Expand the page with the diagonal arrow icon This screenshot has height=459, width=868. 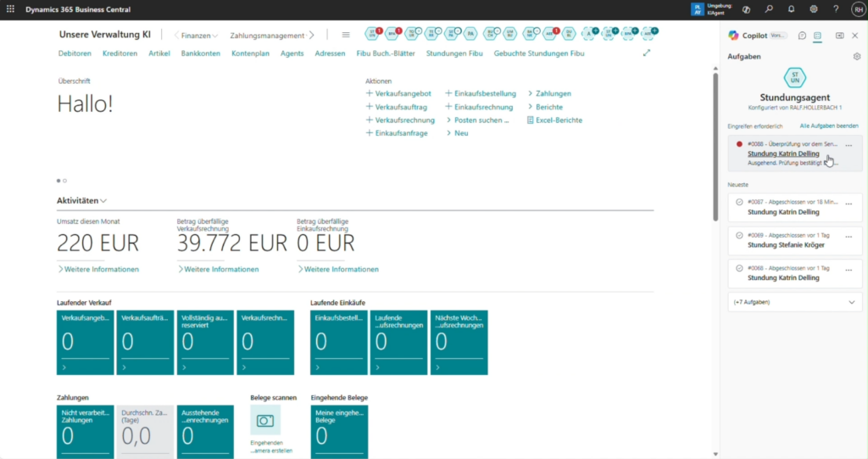647,53
